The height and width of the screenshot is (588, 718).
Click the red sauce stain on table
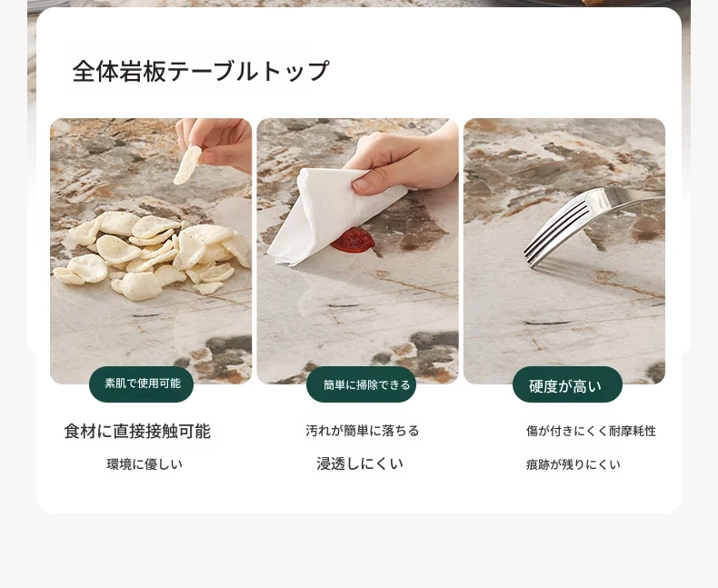(353, 240)
